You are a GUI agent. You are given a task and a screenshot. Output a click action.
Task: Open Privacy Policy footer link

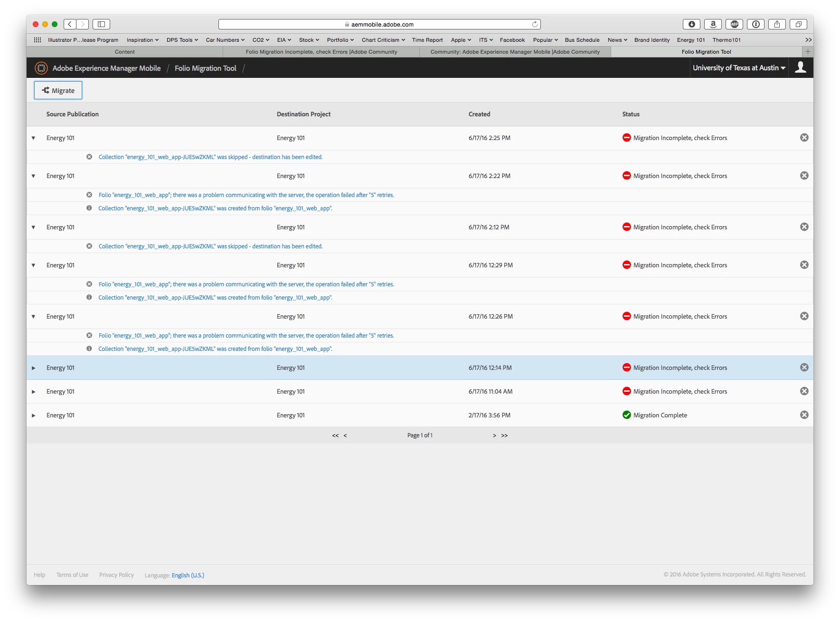[x=116, y=575]
